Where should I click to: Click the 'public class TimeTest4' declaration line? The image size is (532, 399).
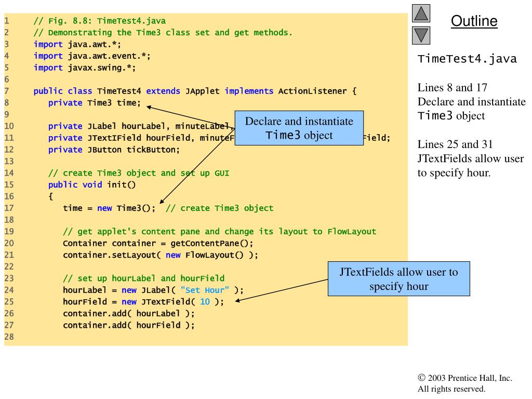(195, 91)
